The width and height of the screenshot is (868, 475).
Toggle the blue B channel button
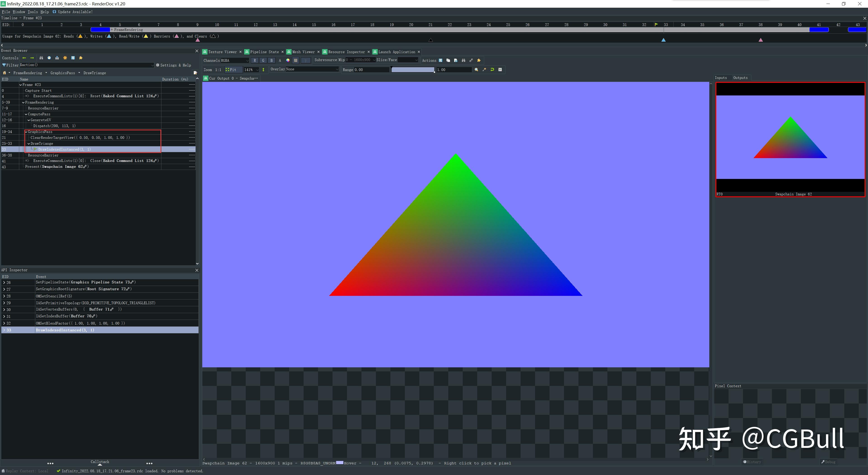tap(271, 60)
